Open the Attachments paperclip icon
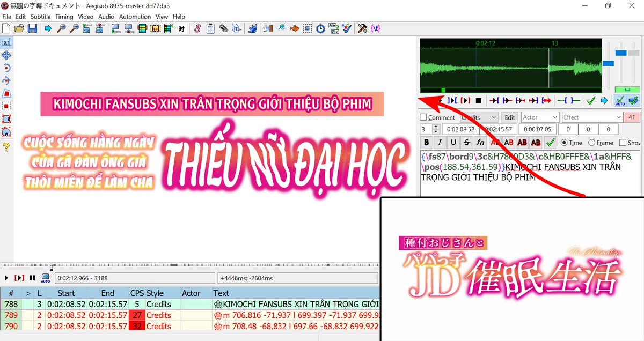 pyautogui.click(x=223, y=28)
